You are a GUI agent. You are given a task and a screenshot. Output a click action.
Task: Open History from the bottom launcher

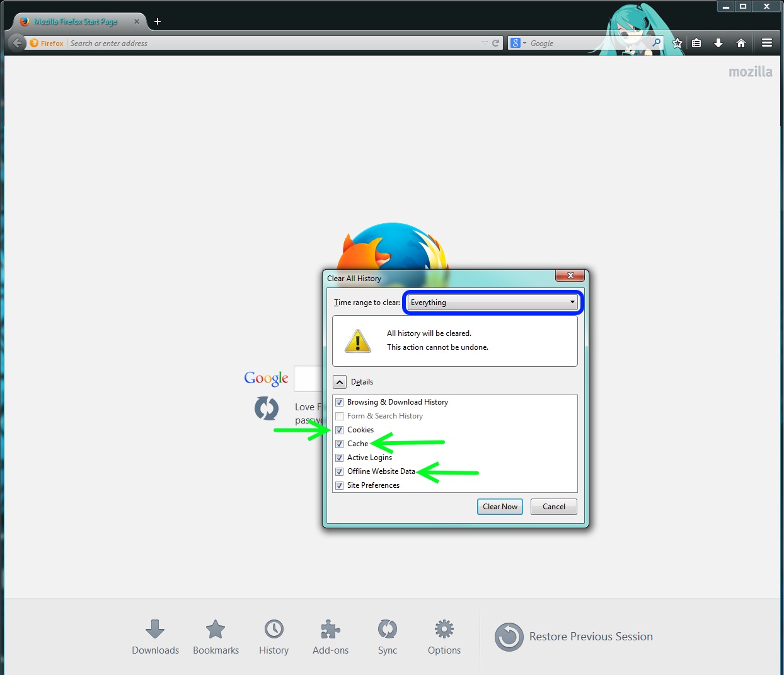pyautogui.click(x=274, y=637)
